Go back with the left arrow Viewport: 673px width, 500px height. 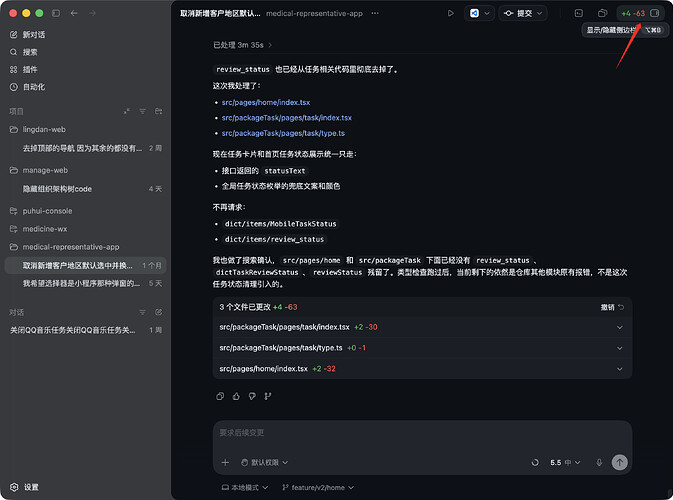74,13
